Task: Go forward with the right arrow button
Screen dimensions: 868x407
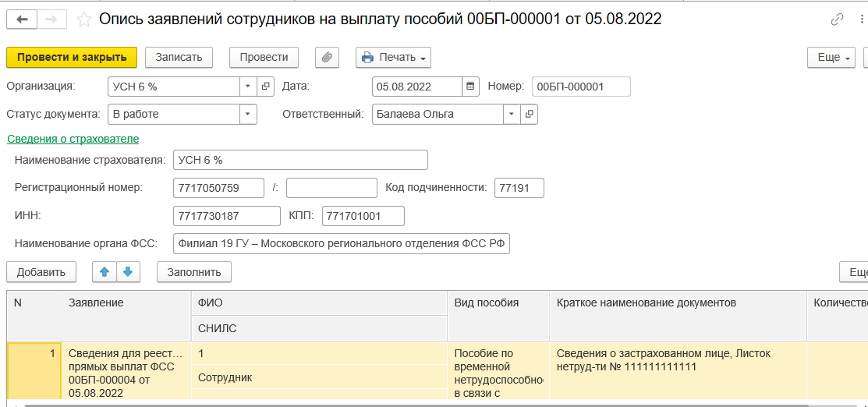Action: pos(51,20)
